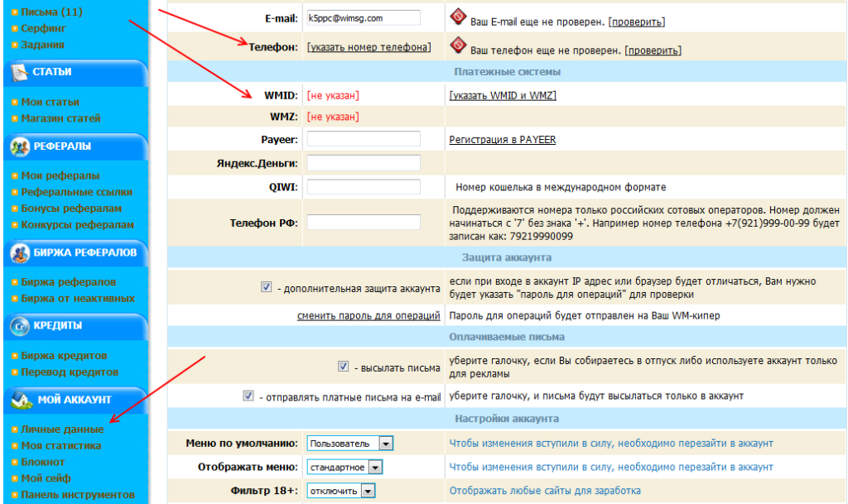
Task: Open Магазин статей
Action: pyautogui.click(x=60, y=118)
